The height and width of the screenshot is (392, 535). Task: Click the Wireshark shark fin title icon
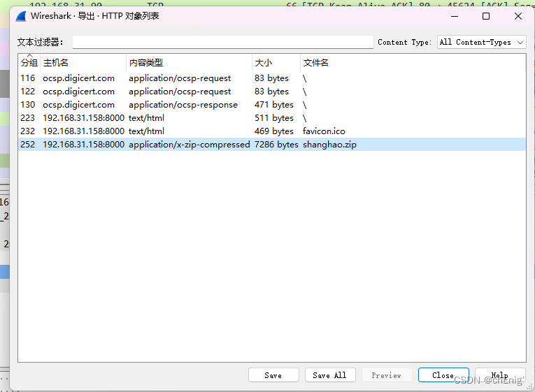tap(21, 16)
